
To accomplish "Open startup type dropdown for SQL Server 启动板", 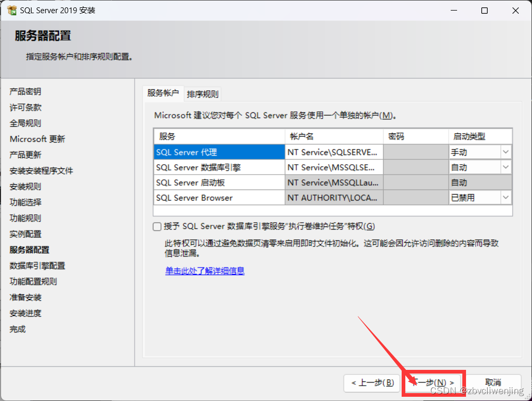I will tap(505, 183).
